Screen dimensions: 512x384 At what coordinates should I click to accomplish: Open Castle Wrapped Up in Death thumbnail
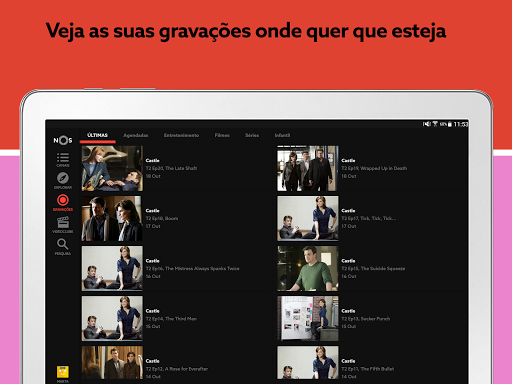(x=308, y=168)
